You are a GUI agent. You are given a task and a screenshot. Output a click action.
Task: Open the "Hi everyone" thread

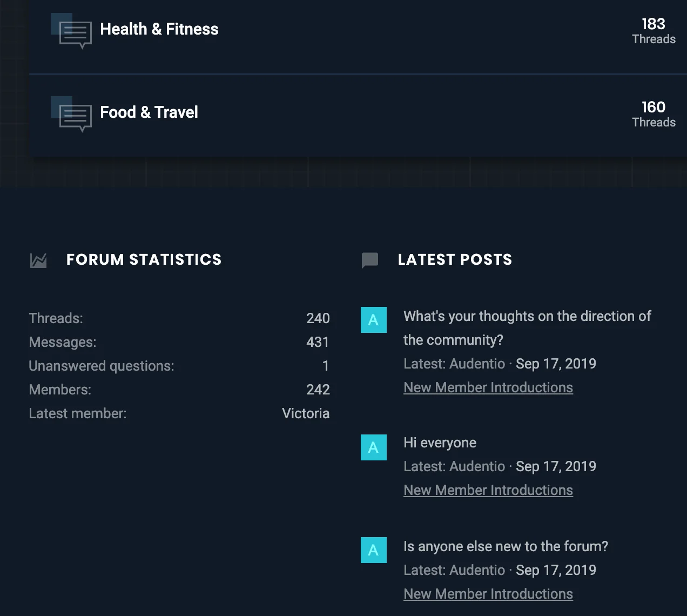(440, 443)
